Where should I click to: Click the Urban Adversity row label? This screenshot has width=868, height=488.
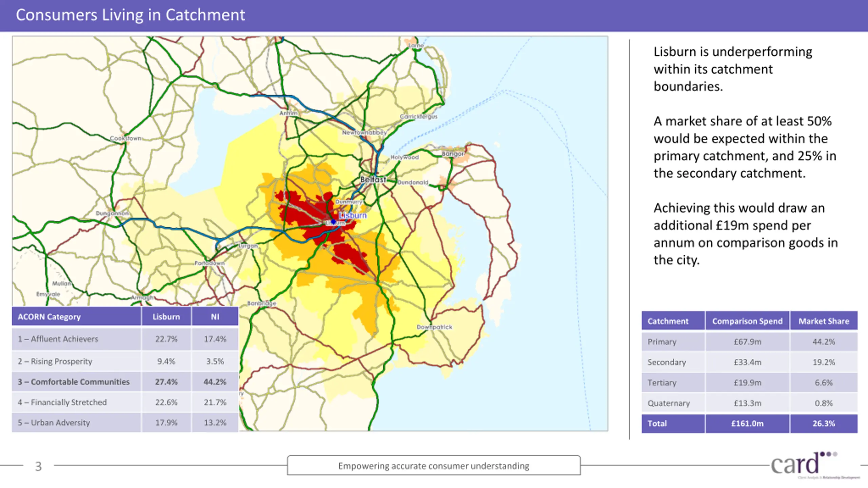tap(54, 423)
